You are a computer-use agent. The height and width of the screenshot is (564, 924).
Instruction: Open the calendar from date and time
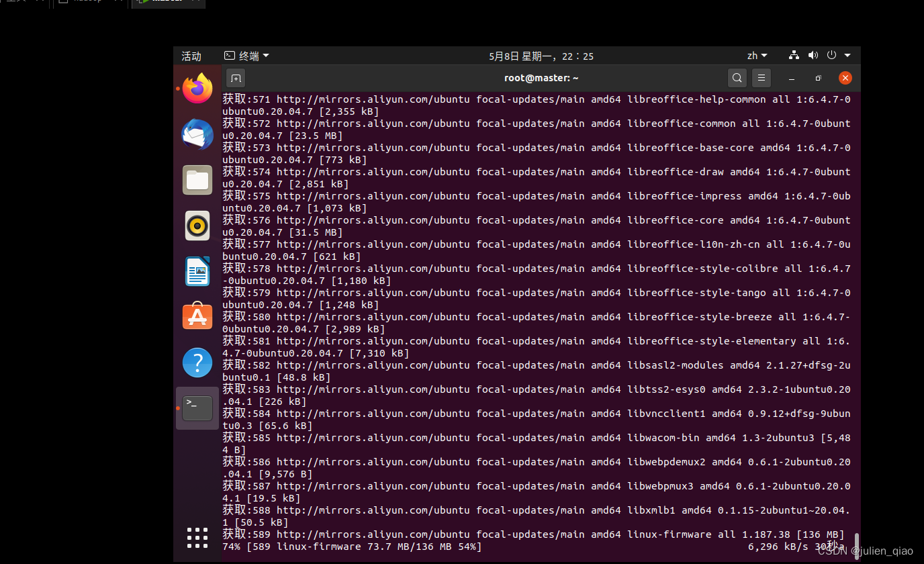(x=541, y=56)
